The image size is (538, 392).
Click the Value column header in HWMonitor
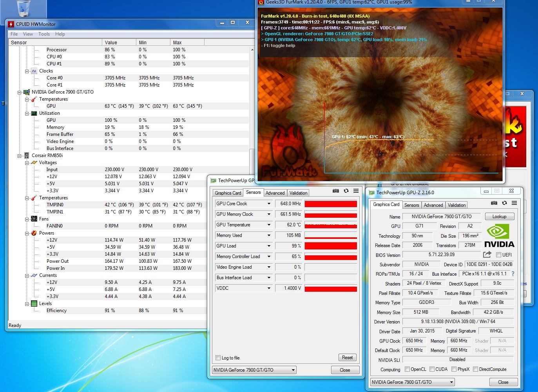click(119, 42)
